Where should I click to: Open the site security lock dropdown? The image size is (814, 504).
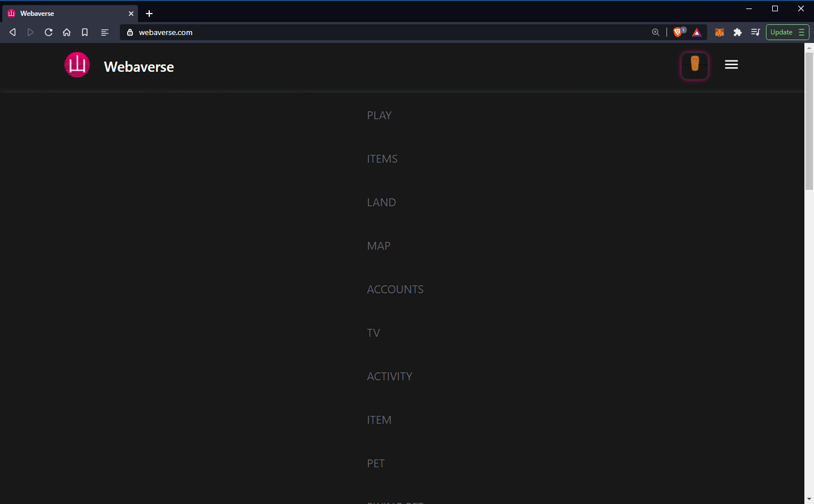point(130,32)
